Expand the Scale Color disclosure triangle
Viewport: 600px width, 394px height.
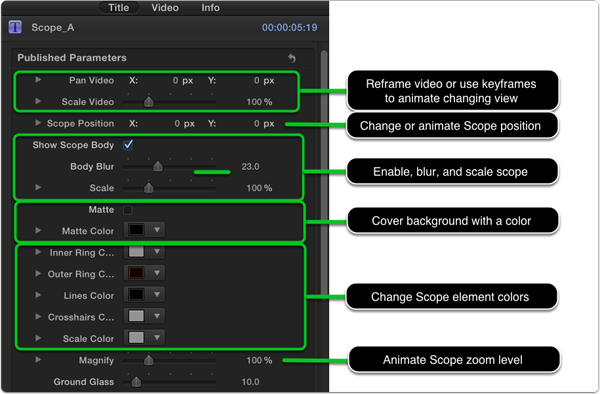pyautogui.click(x=38, y=338)
